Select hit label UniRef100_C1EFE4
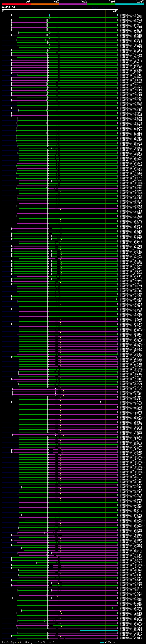The image size is (146, 644). click(131, 47)
